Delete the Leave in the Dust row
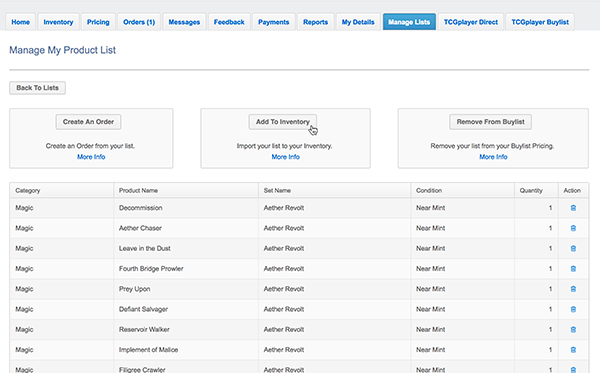This screenshot has height=373, width=600. 573,248
